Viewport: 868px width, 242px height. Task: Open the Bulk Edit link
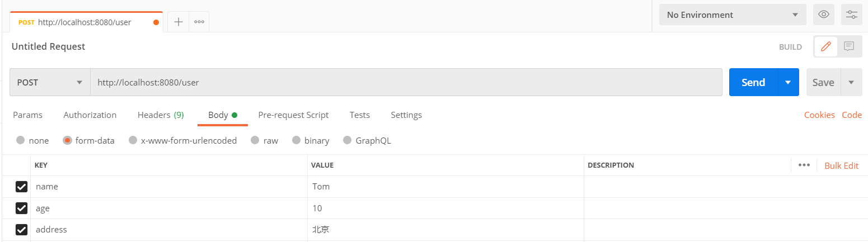[841, 165]
